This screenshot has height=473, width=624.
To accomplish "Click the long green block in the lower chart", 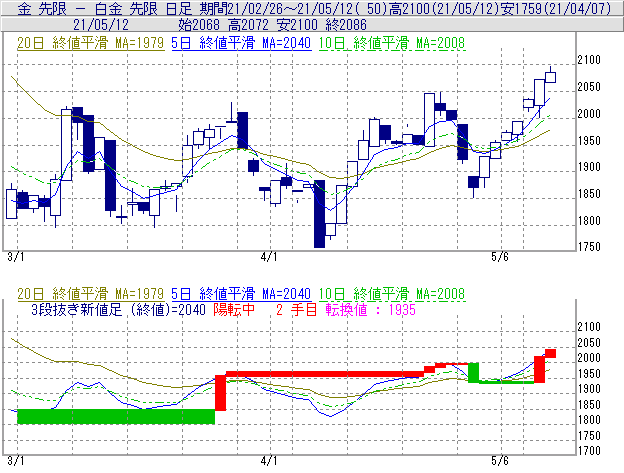I will pyautogui.click(x=116, y=417).
